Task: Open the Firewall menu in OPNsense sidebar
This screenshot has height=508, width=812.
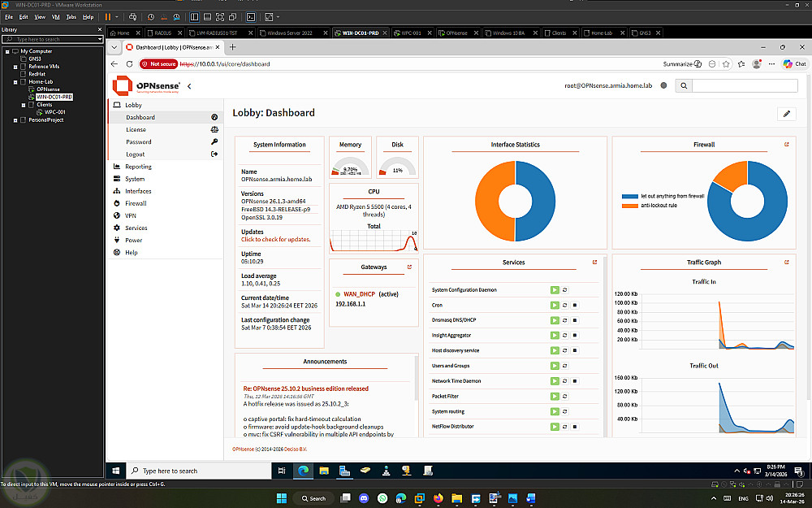Action: [x=136, y=203]
